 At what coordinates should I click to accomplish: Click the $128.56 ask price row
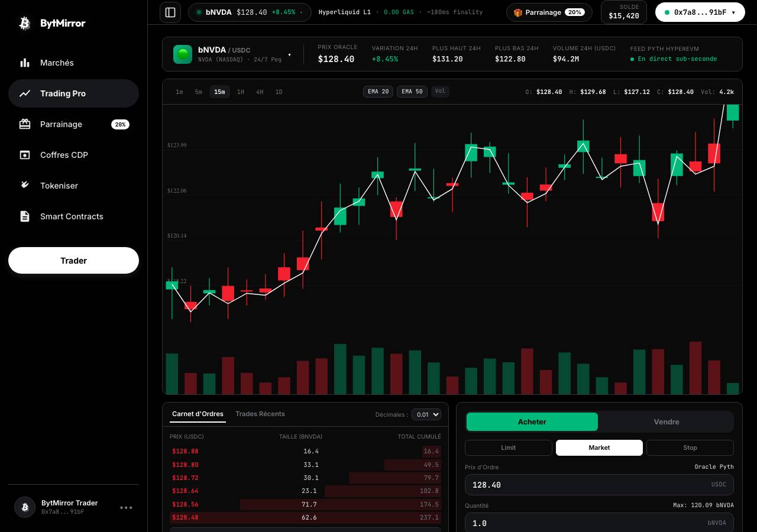tap(305, 504)
